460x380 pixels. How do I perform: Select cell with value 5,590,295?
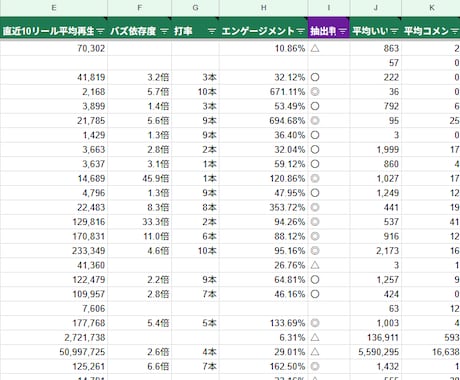pyautogui.click(x=376, y=352)
